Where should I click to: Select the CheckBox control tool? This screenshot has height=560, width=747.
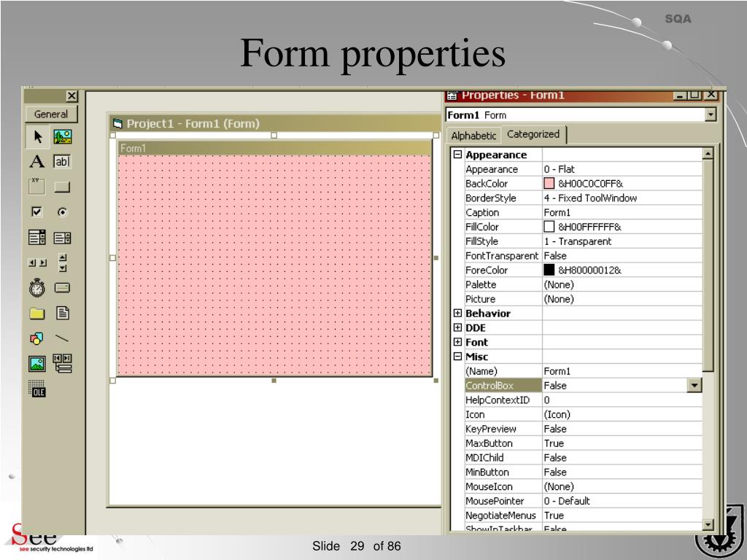coord(35,212)
